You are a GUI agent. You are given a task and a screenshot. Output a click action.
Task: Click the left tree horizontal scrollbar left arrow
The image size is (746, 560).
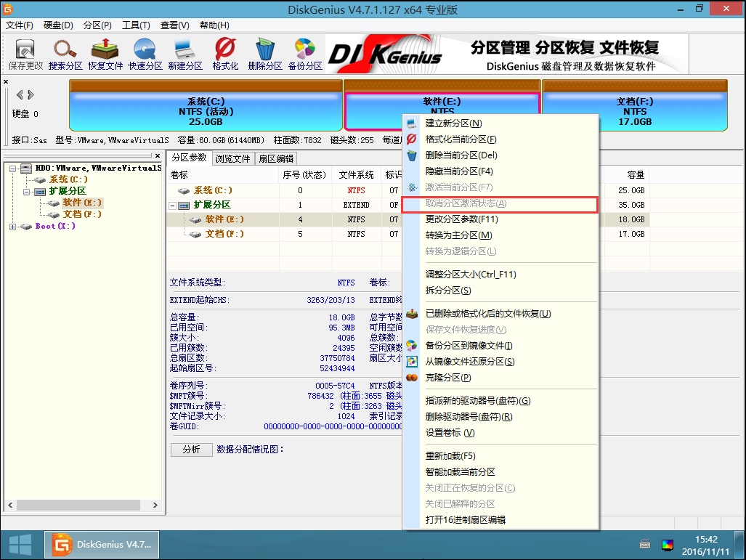click(x=10, y=506)
